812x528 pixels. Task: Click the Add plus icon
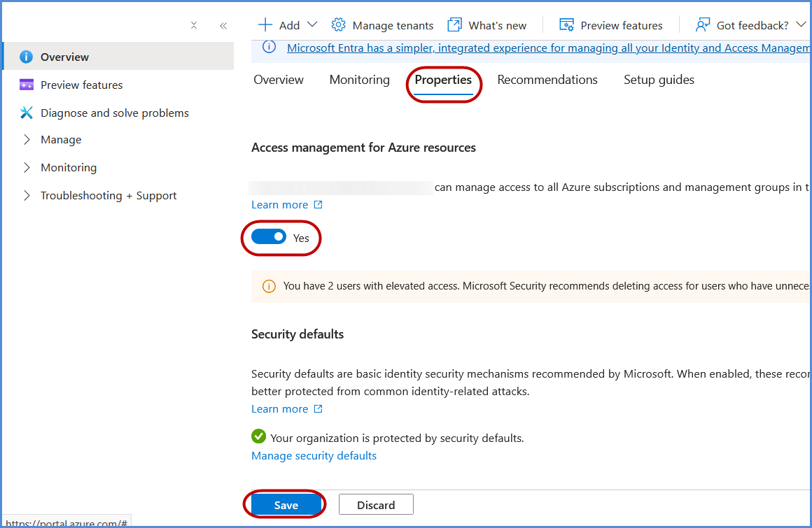coord(265,25)
